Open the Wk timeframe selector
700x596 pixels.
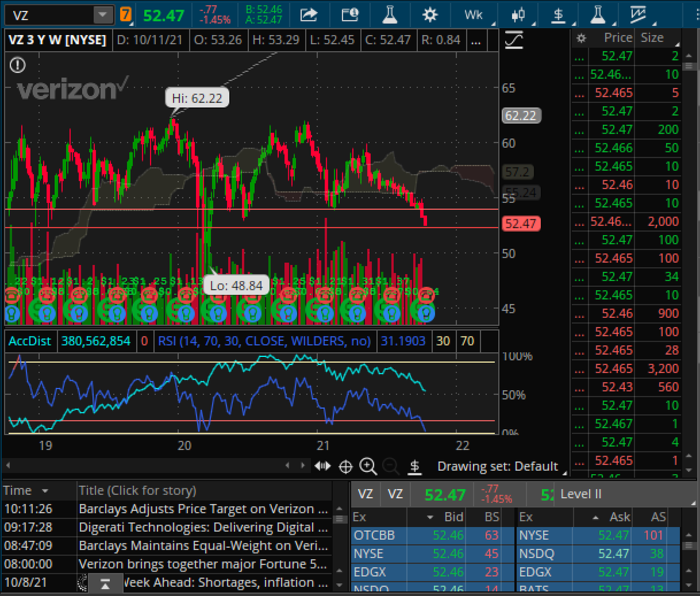click(x=474, y=15)
